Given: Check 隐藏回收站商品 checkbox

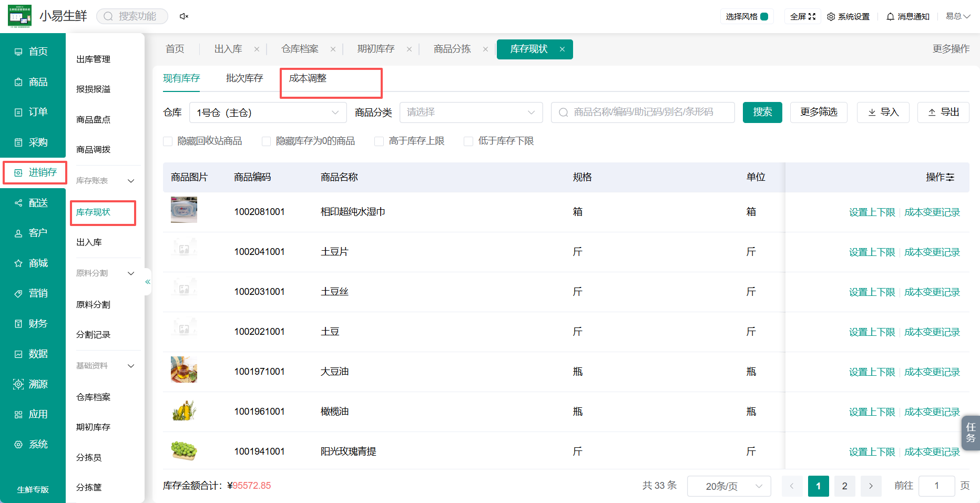Looking at the screenshot, I should (x=168, y=141).
